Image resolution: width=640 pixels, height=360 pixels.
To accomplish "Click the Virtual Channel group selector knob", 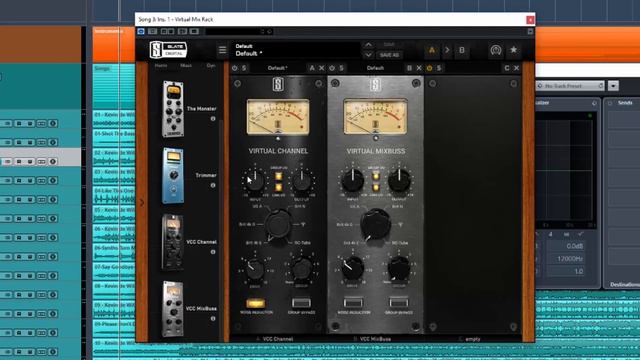I will click(302, 269).
